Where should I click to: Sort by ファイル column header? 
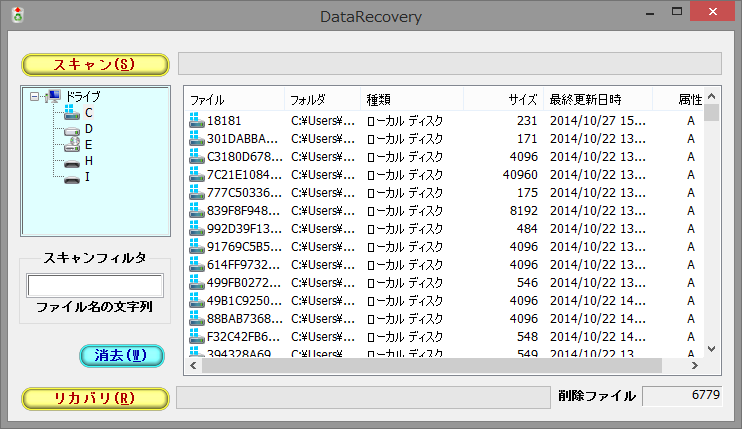point(235,100)
